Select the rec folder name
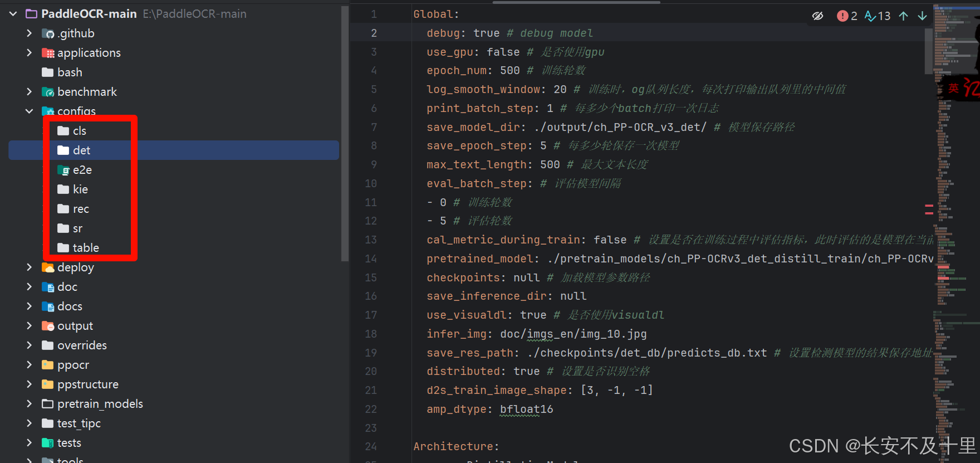 pos(81,209)
